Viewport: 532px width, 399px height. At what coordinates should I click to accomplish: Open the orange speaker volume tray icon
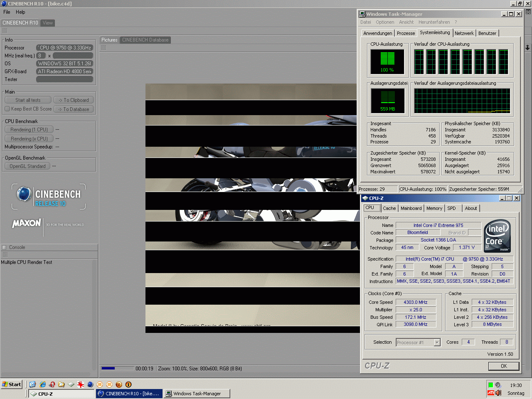click(x=498, y=393)
